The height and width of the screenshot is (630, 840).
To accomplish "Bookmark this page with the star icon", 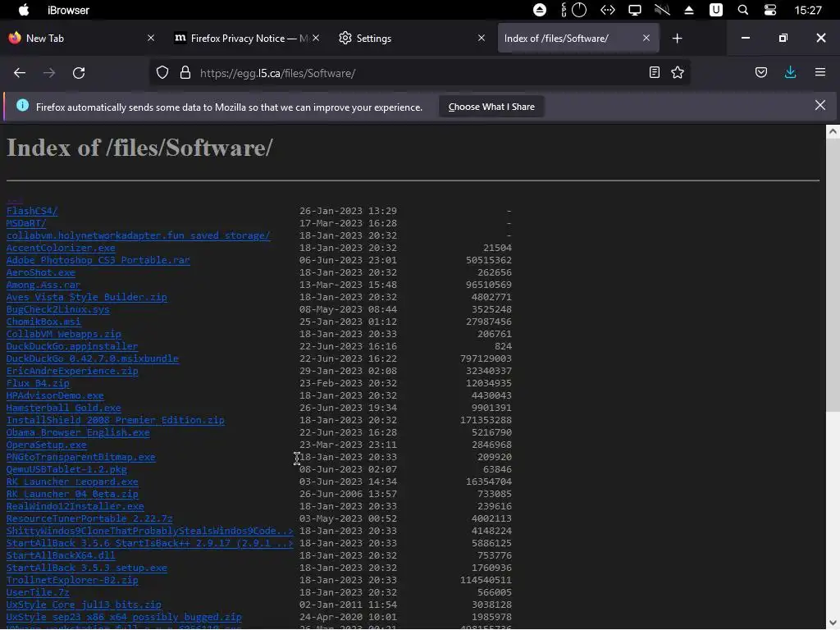I will point(678,72).
